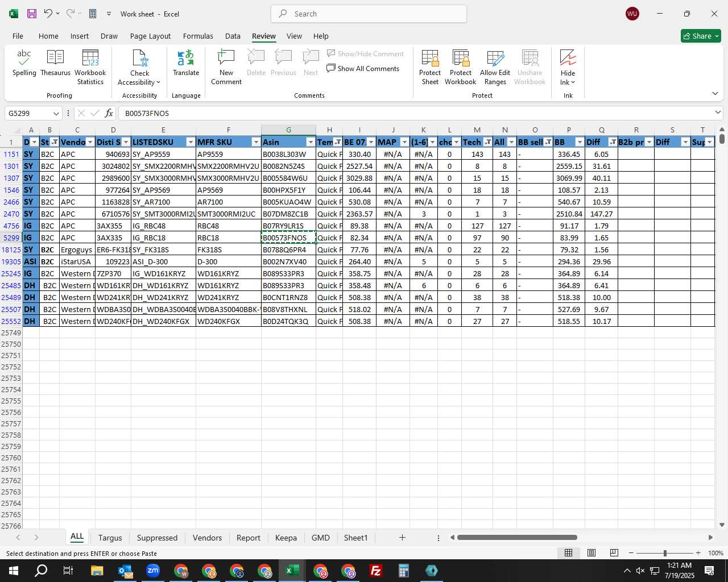Viewport: 728px width, 582px height.
Task: Click the Undo arrow icon
Action: pos(48,14)
